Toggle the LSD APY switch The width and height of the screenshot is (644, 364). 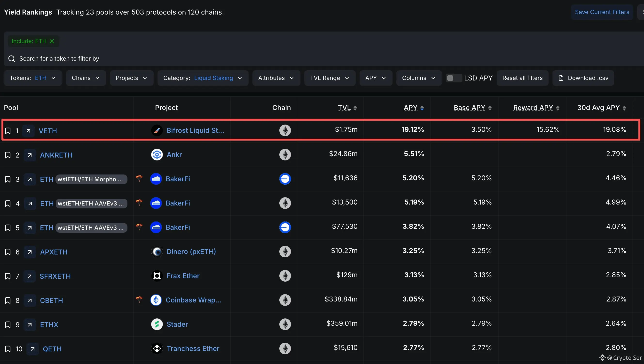click(x=454, y=78)
